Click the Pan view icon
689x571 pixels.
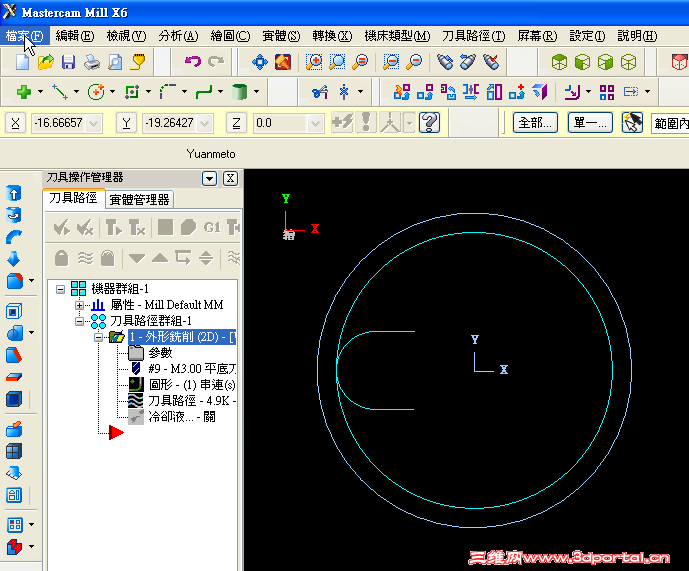coord(260,62)
